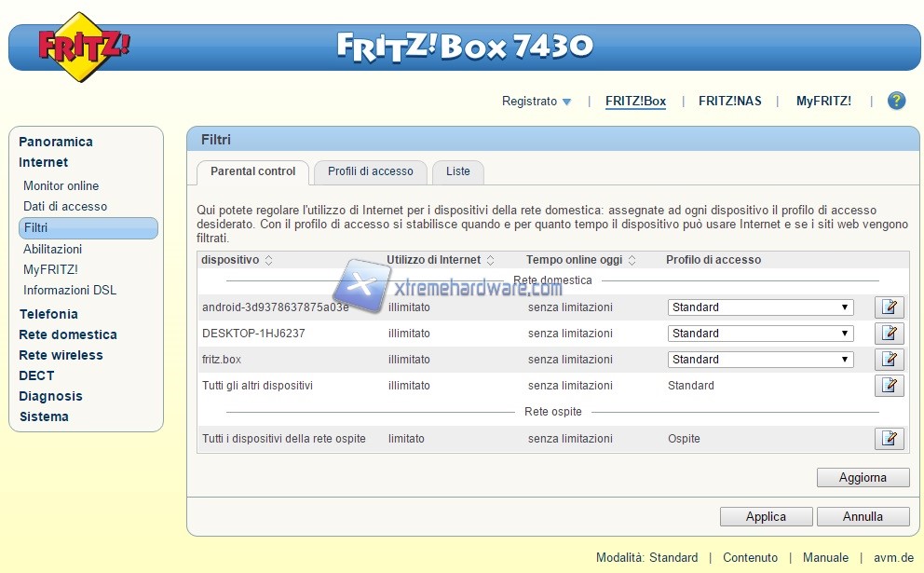Open the Manuale footer link
Viewport: 924px width, 573px height.
coord(825,557)
